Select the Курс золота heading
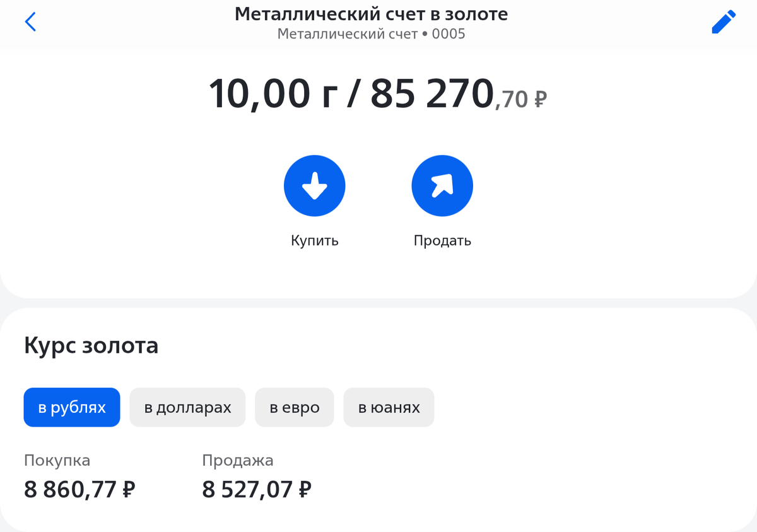 [91, 345]
